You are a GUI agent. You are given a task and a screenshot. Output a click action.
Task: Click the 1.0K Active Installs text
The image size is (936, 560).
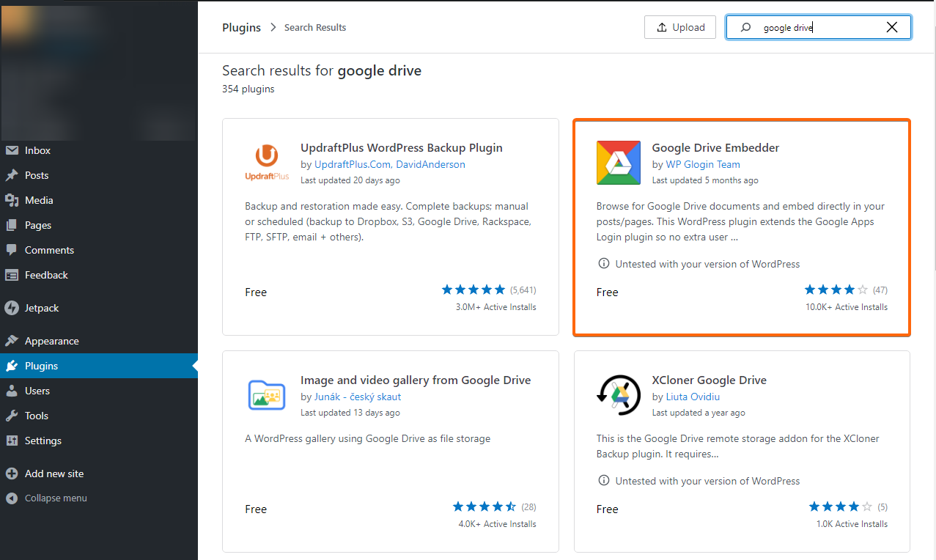coord(852,524)
